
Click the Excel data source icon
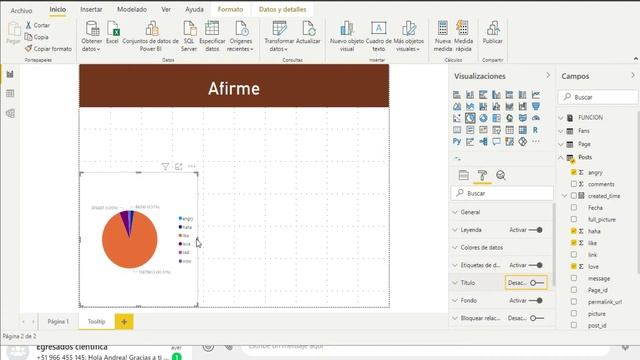click(x=112, y=32)
